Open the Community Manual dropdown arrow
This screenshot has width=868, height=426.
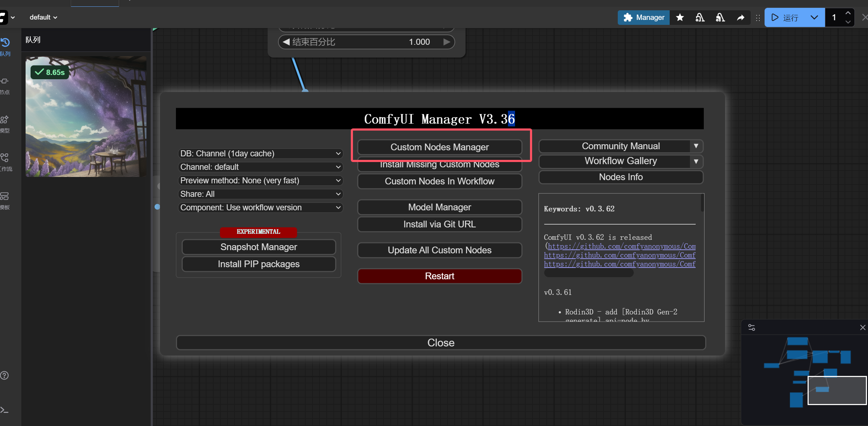point(696,146)
